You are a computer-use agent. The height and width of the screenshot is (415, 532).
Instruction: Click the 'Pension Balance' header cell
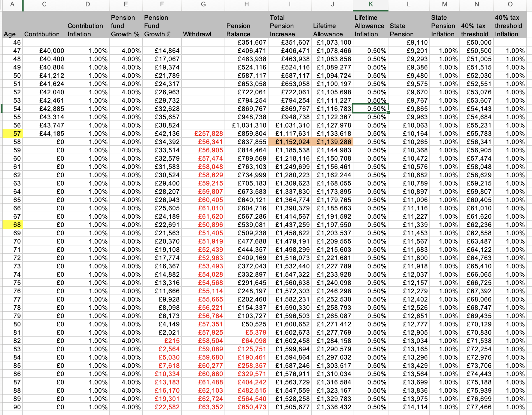coord(247,30)
